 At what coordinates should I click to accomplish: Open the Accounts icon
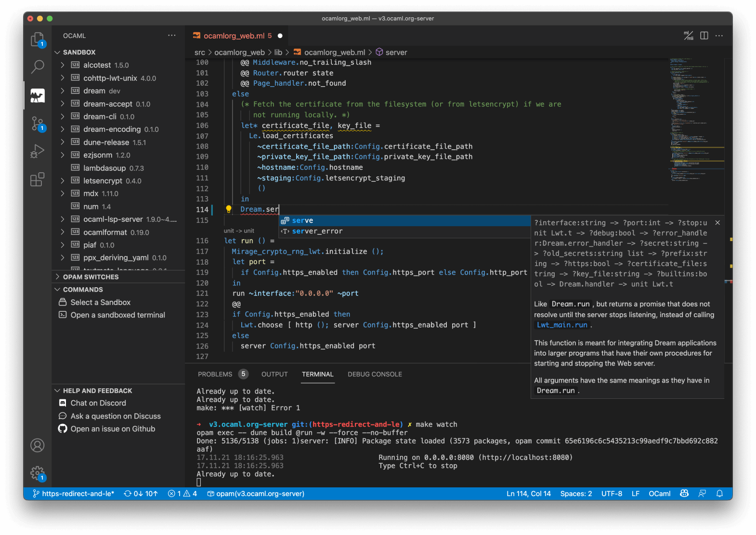pyautogui.click(x=38, y=446)
